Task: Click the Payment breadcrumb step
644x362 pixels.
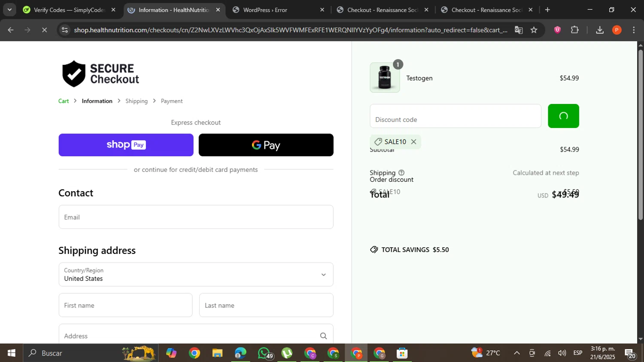Action: coord(172,101)
